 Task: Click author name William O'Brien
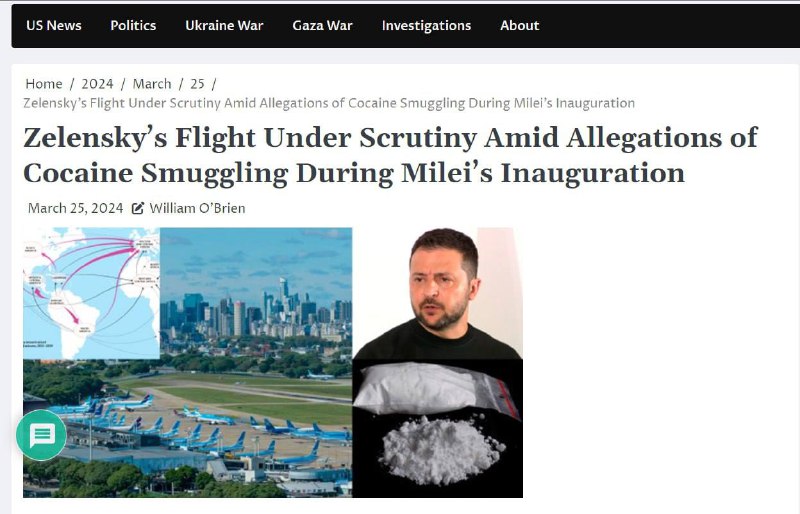197,208
